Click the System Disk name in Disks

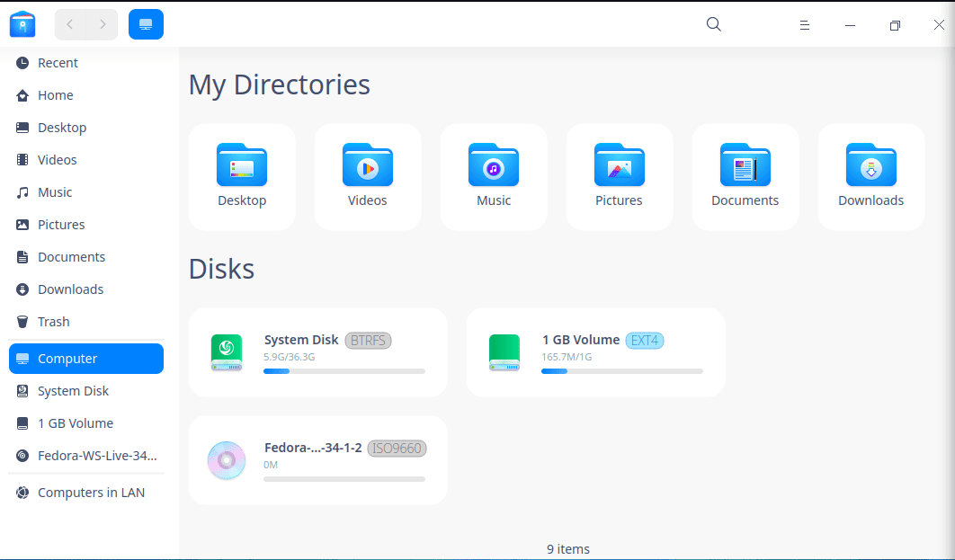coord(301,340)
